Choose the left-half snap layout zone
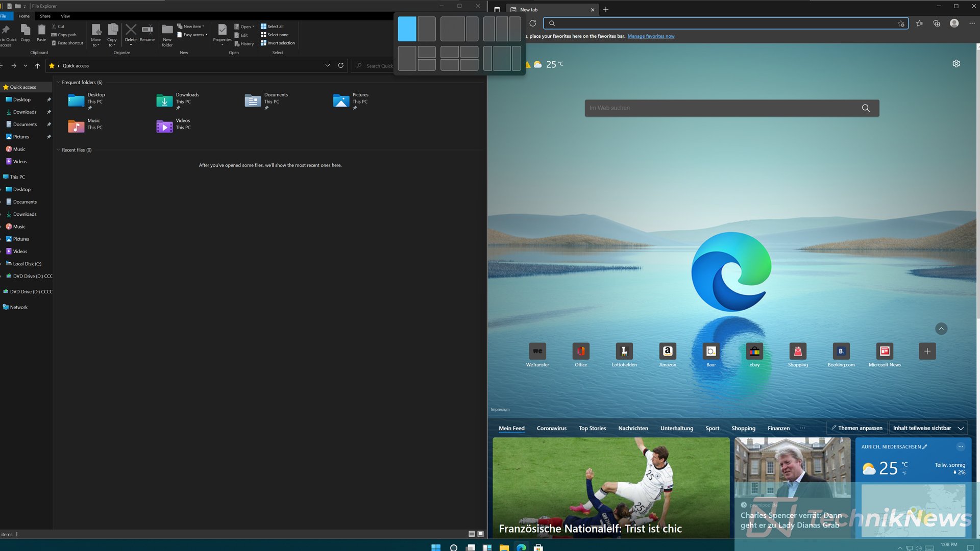This screenshot has height=551, width=980. (x=407, y=29)
